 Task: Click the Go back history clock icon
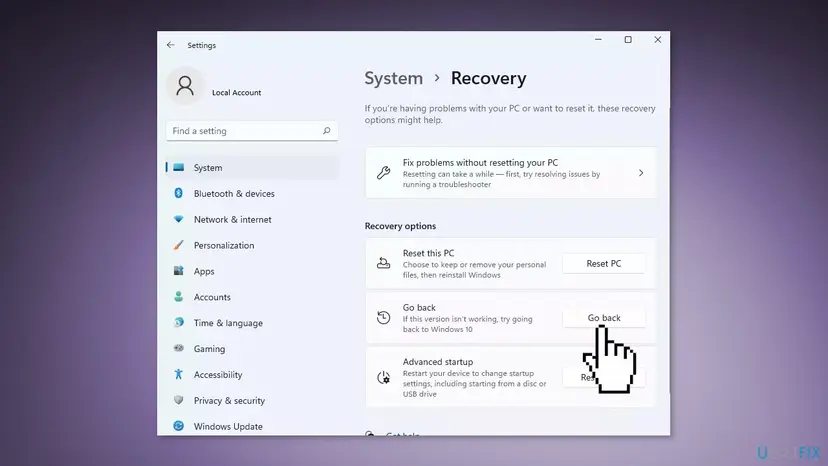(x=383, y=318)
